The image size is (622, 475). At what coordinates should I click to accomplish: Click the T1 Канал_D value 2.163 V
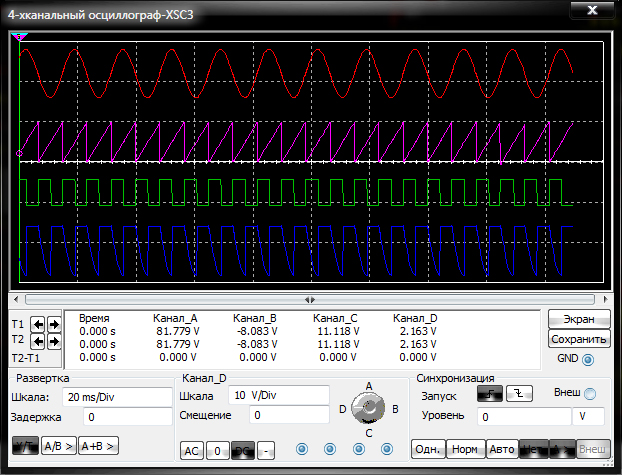click(418, 331)
